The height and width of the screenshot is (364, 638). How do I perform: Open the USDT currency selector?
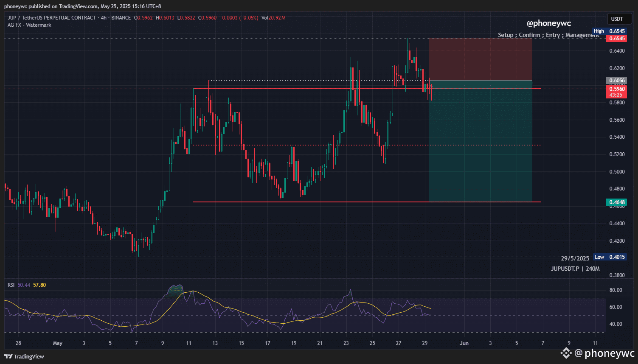[619, 19]
